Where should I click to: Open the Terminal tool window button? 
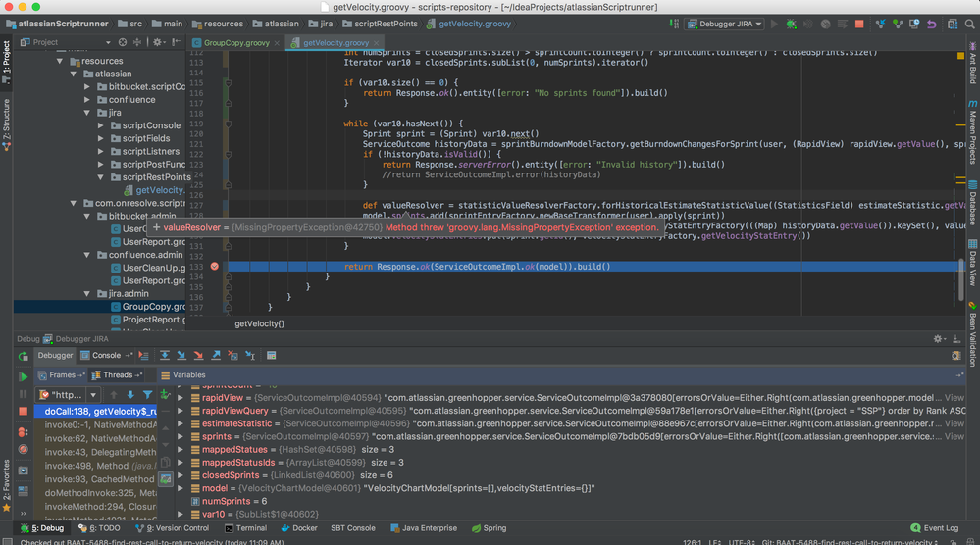[x=245, y=528]
